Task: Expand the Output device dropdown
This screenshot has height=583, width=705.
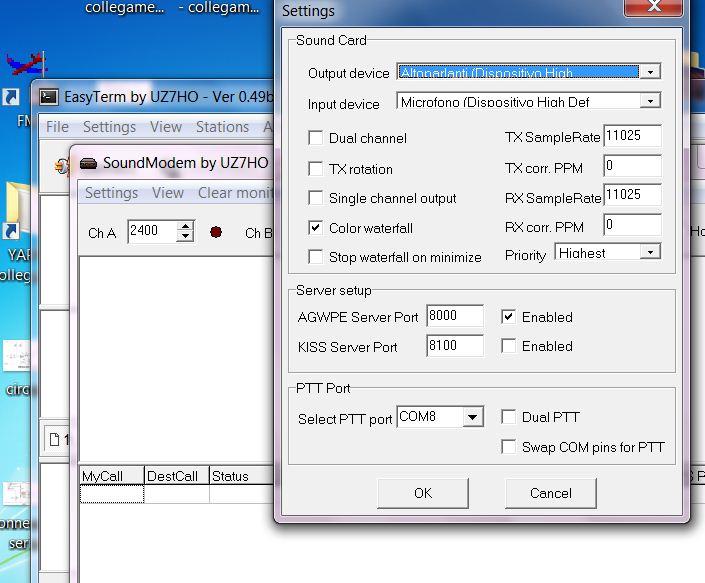Action: pyautogui.click(x=651, y=72)
